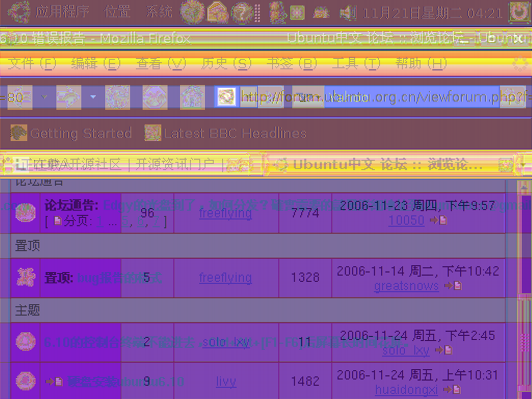
Task: Switch to the 错误报告 - Mozilla Firefox window
Action: [x=95, y=38]
